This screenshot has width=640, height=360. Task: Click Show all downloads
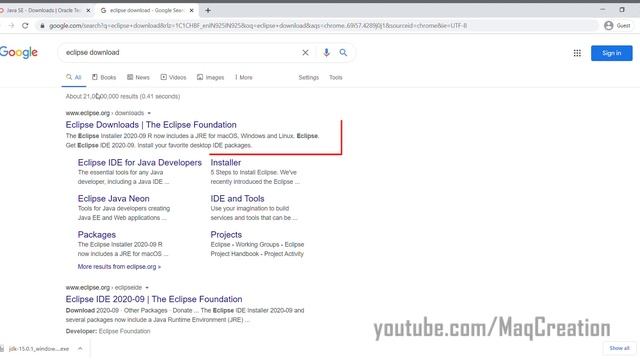click(619, 348)
